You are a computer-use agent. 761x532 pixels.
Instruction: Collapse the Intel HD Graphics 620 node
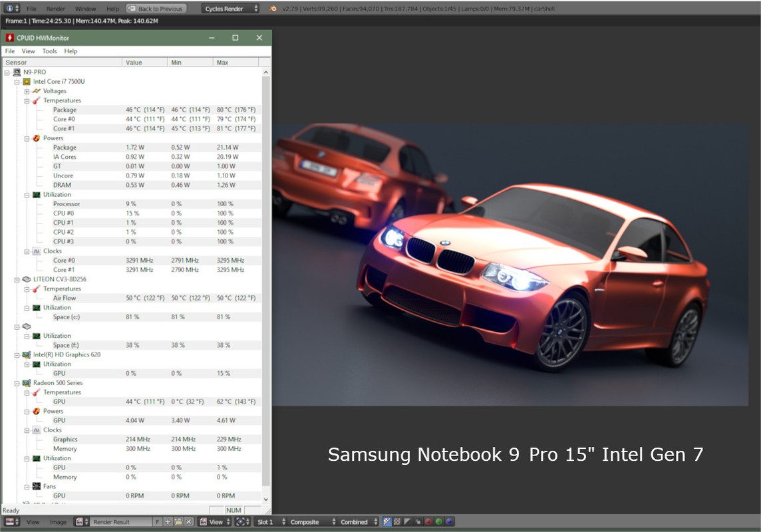pos(17,355)
